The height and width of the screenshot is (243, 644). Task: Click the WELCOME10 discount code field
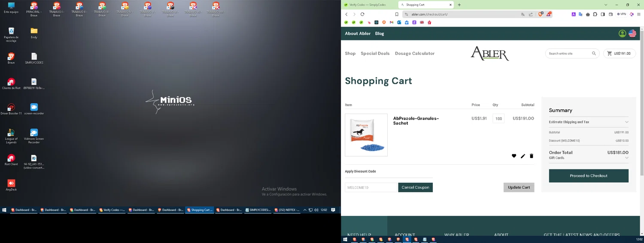(371, 188)
